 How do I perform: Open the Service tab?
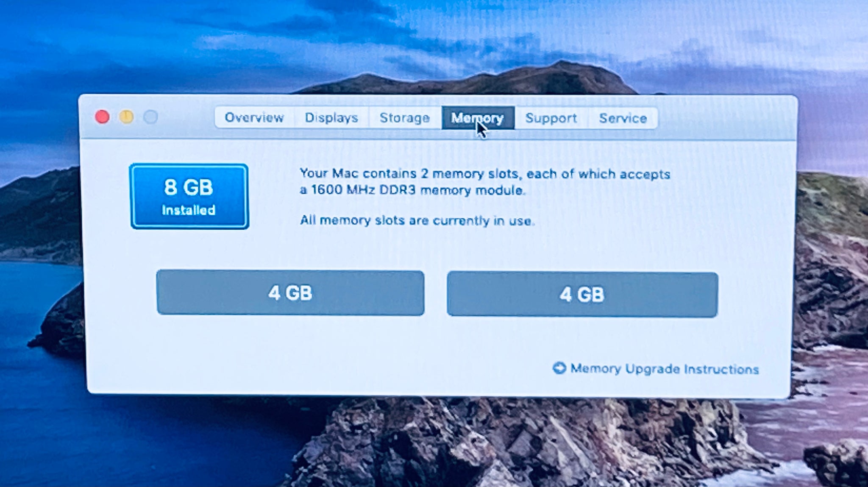pos(623,118)
